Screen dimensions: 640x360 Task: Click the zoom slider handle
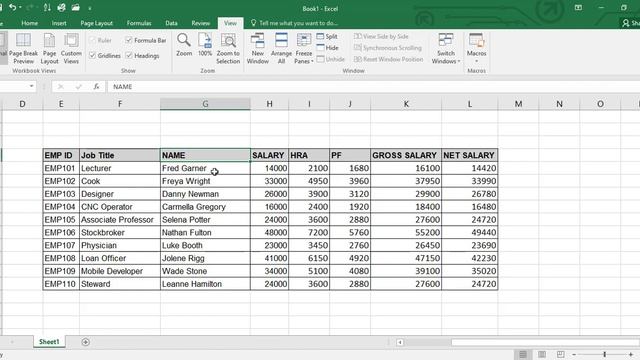(x=604, y=354)
